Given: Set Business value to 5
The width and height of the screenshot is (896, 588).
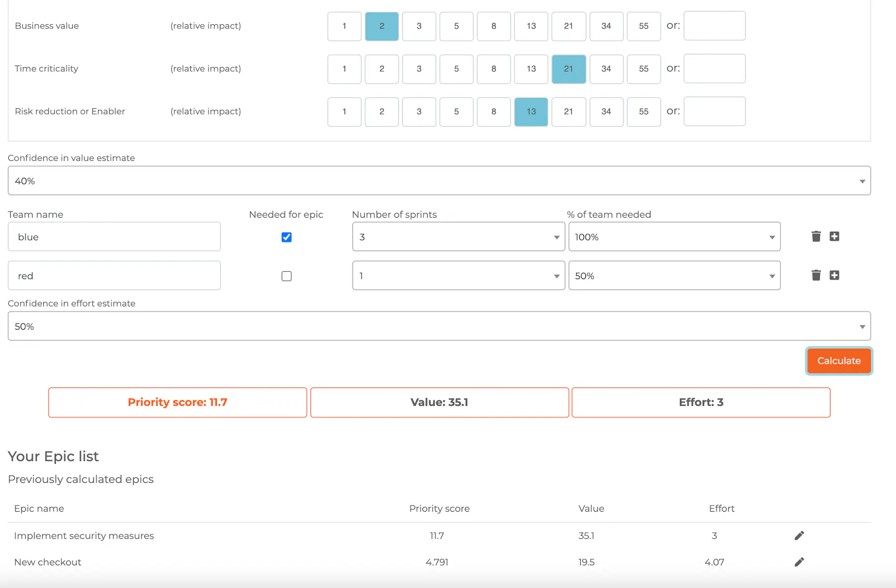Looking at the screenshot, I should pos(457,26).
